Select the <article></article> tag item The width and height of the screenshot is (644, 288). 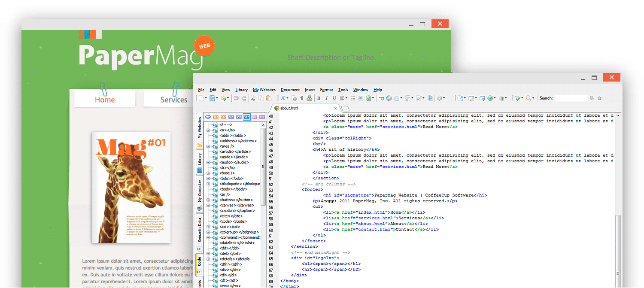tap(235, 152)
